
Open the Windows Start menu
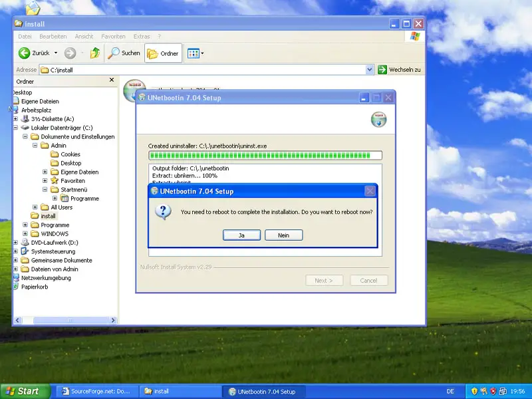coord(25,391)
